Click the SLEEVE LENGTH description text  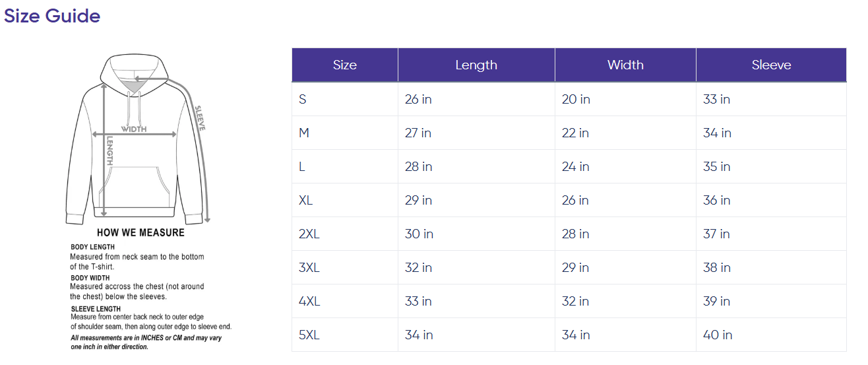coord(150,322)
